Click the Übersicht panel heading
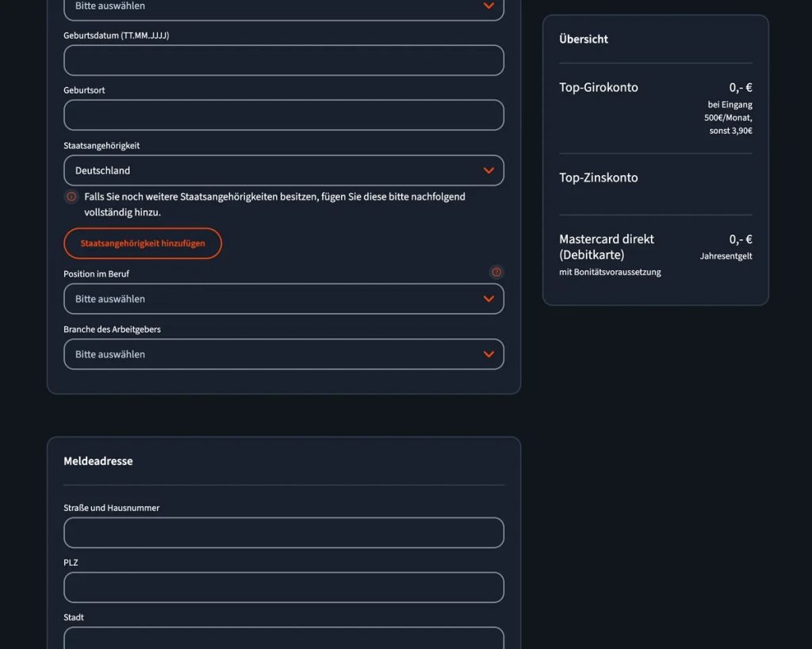This screenshot has width=812, height=649. [584, 39]
